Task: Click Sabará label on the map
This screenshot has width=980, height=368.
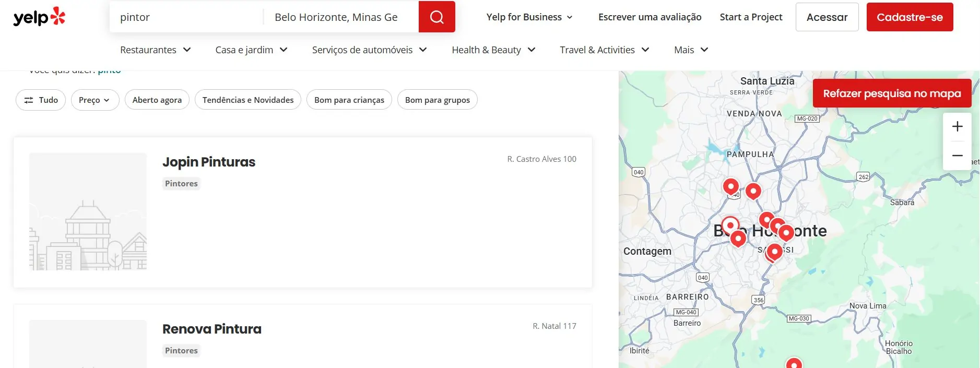Action: [x=902, y=203]
